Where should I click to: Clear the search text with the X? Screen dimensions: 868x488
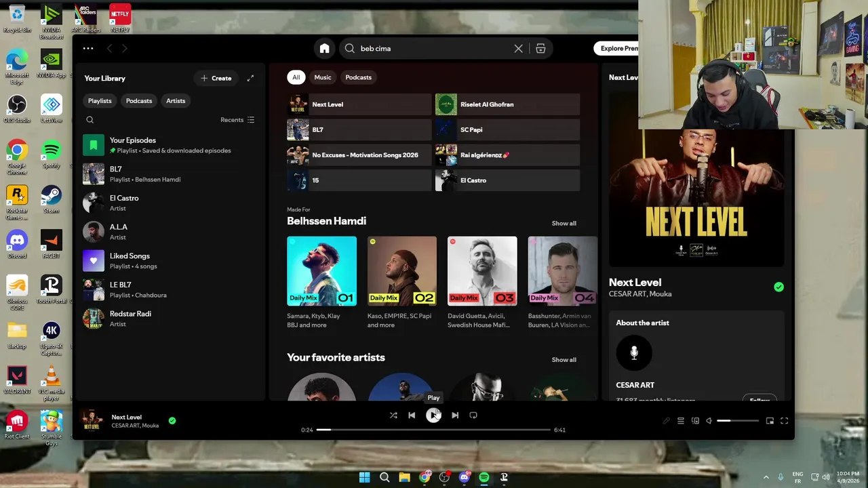pyautogui.click(x=518, y=49)
